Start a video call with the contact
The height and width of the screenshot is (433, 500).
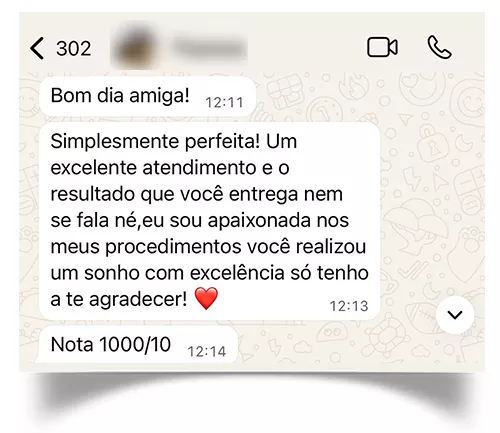[382, 47]
